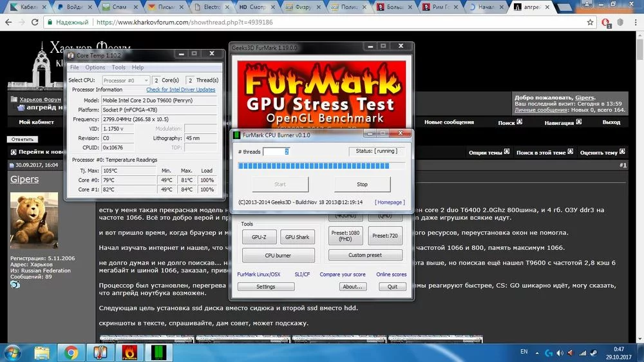This screenshot has width=644, height=362.
Task: Open the Homepage link in CPU Burner
Action: [390, 202]
